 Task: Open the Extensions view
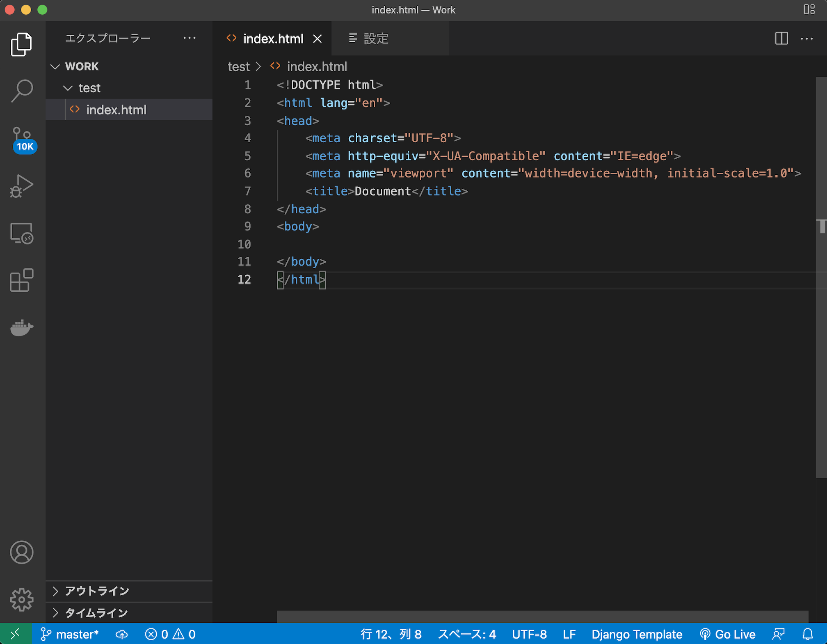click(21, 281)
